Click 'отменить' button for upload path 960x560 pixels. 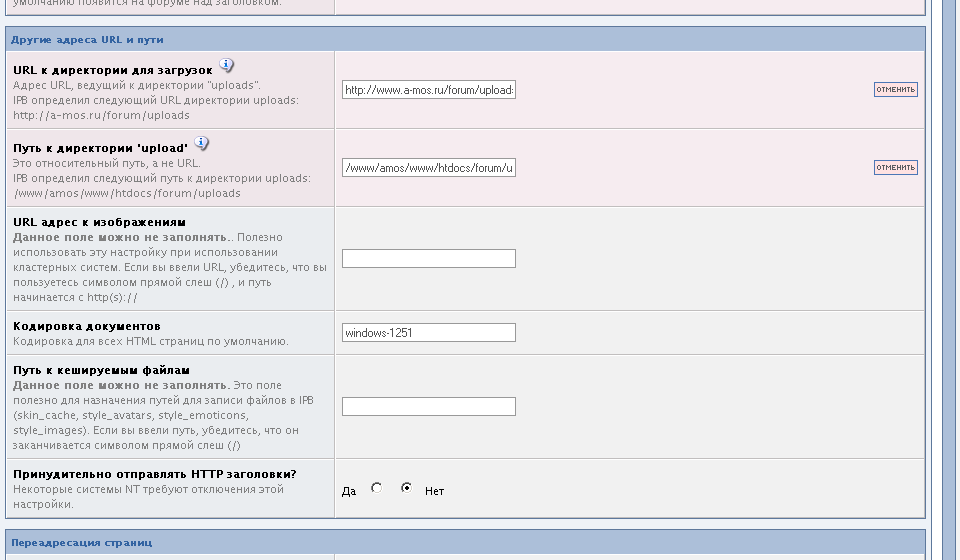point(895,167)
